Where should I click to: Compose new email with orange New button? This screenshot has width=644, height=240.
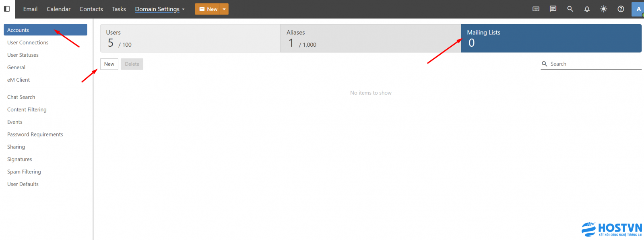pos(208,9)
